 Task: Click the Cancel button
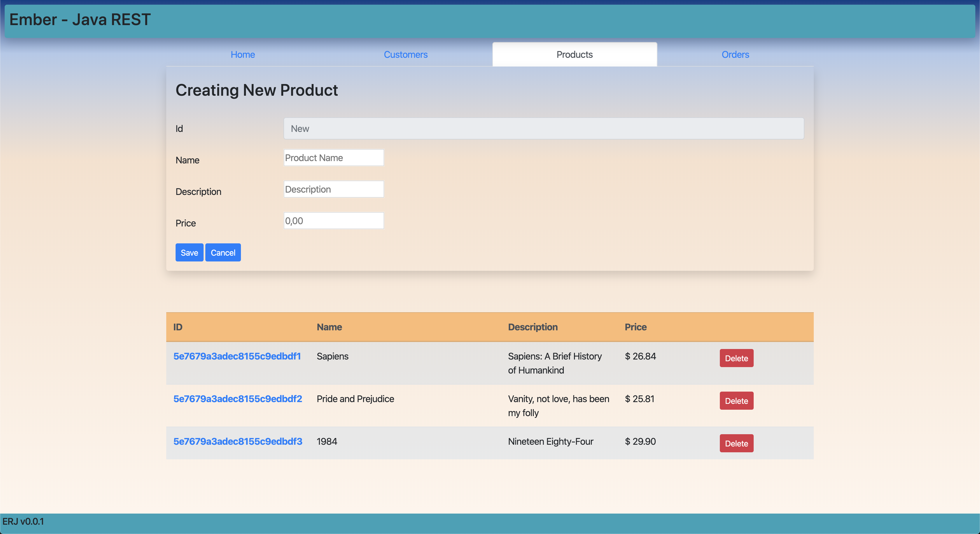(223, 252)
